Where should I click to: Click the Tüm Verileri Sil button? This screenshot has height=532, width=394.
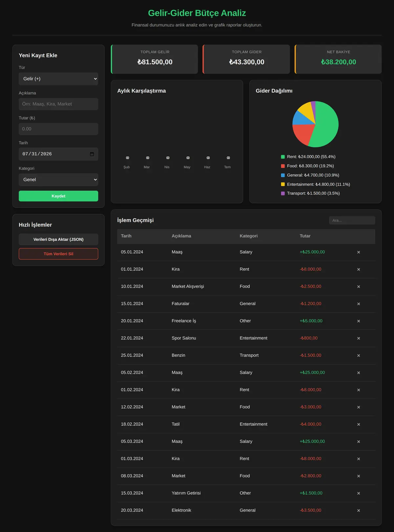[58, 254]
